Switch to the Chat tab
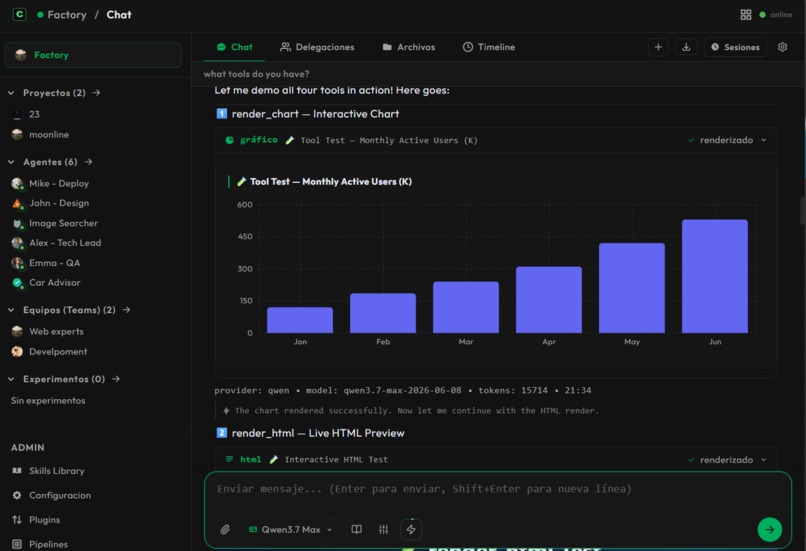The image size is (806, 551). pyautogui.click(x=234, y=47)
